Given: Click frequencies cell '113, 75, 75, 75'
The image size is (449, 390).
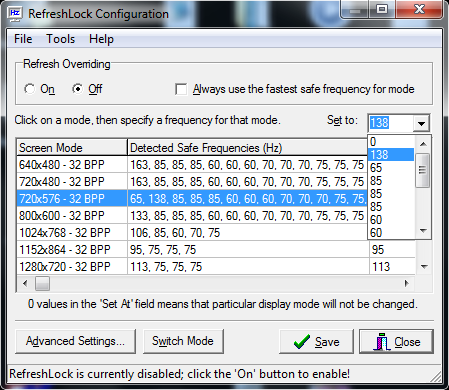Looking at the screenshot, I should coord(248,267).
